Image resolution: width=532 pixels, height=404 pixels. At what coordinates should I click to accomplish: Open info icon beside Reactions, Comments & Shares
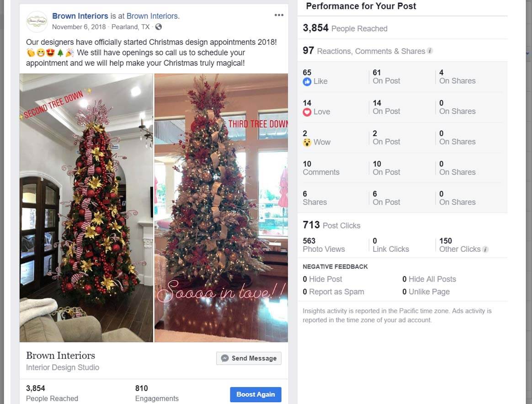click(430, 51)
